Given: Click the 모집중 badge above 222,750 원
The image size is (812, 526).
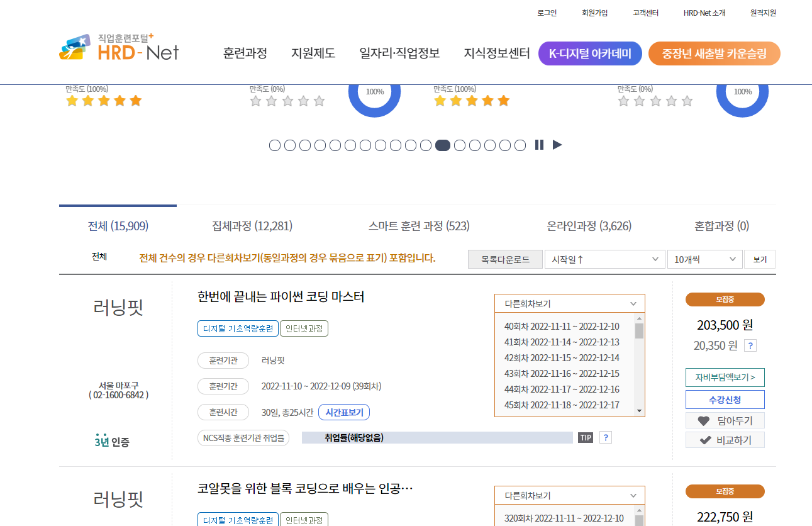Looking at the screenshot, I should (x=725, y=491).
